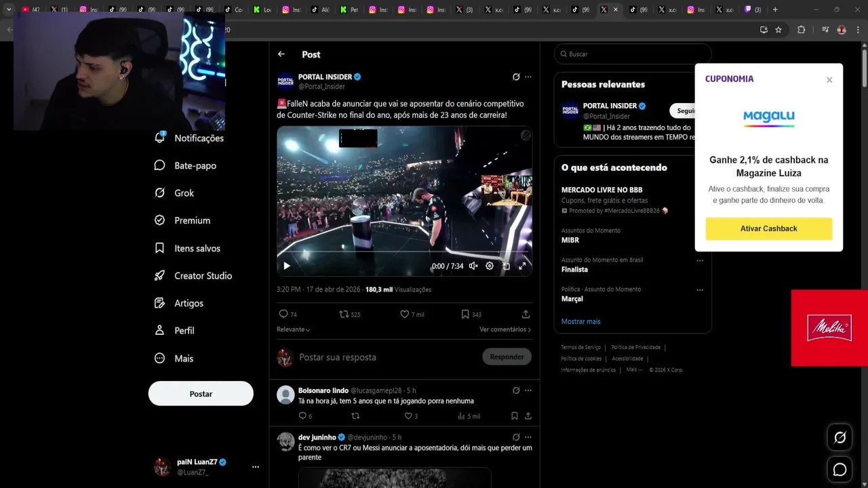868x488 pixels.
Task: Open more options on Portal Insider post
Action: pyautogui.click(x=528, y=77)
